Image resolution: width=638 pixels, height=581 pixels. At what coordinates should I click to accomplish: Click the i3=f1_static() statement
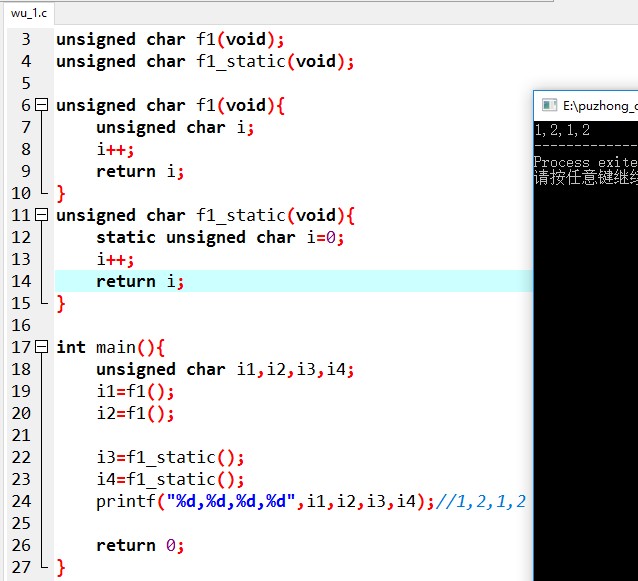click(170, 458)
